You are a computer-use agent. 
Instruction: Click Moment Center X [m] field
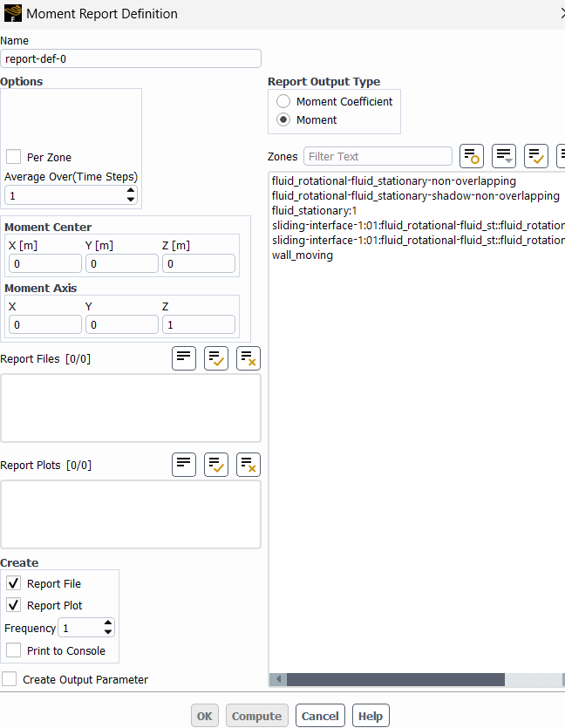tap(45, 263)
